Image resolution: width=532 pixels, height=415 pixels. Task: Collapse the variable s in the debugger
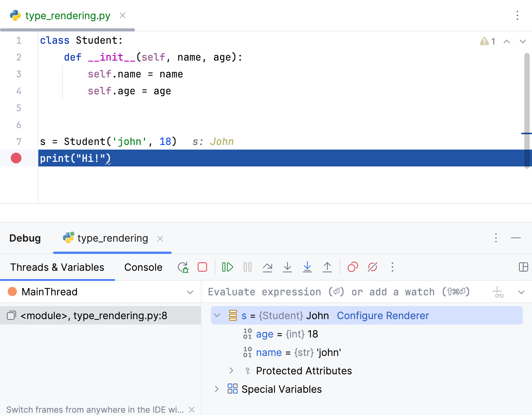pyautogui.click(x=217, y=315)
